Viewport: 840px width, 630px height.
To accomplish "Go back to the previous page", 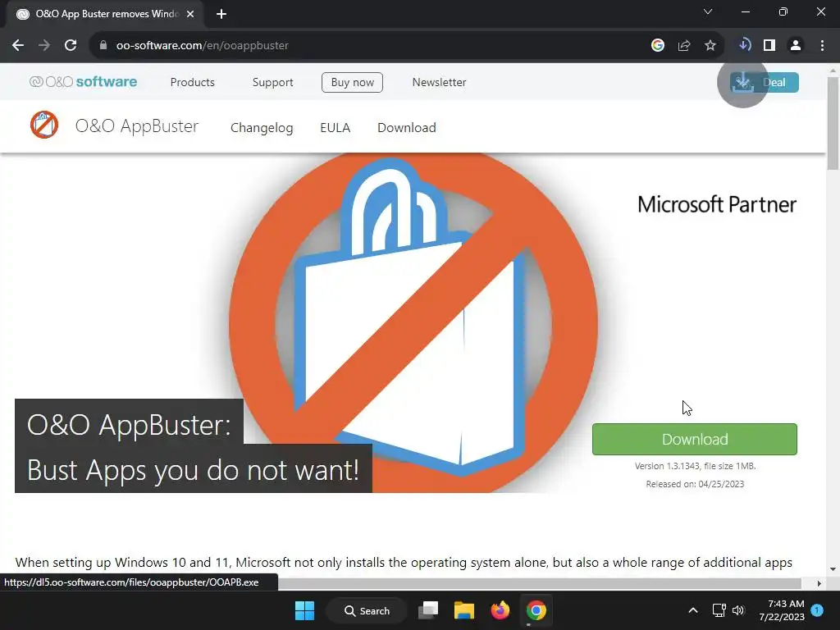I will click(x=18, y=46).
